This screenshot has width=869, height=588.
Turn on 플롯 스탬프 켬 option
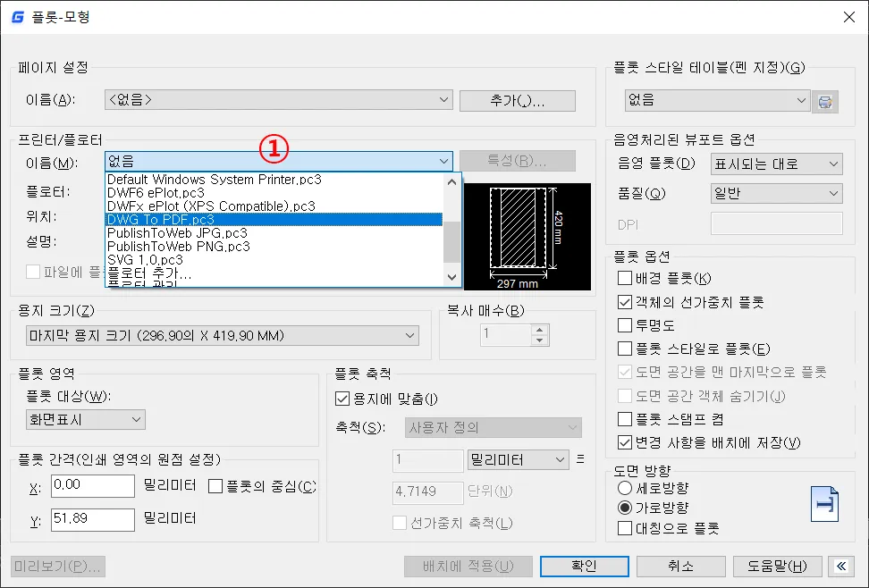click(625, 419)
